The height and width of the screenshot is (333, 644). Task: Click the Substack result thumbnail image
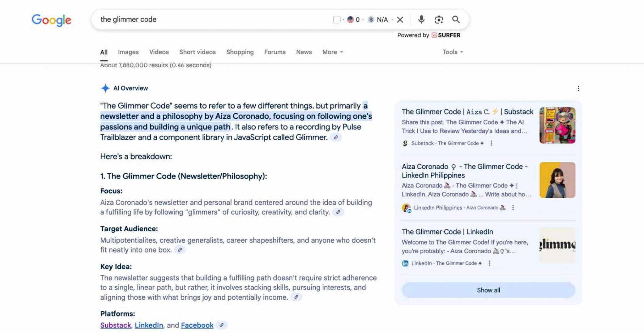tap(558, 125)
